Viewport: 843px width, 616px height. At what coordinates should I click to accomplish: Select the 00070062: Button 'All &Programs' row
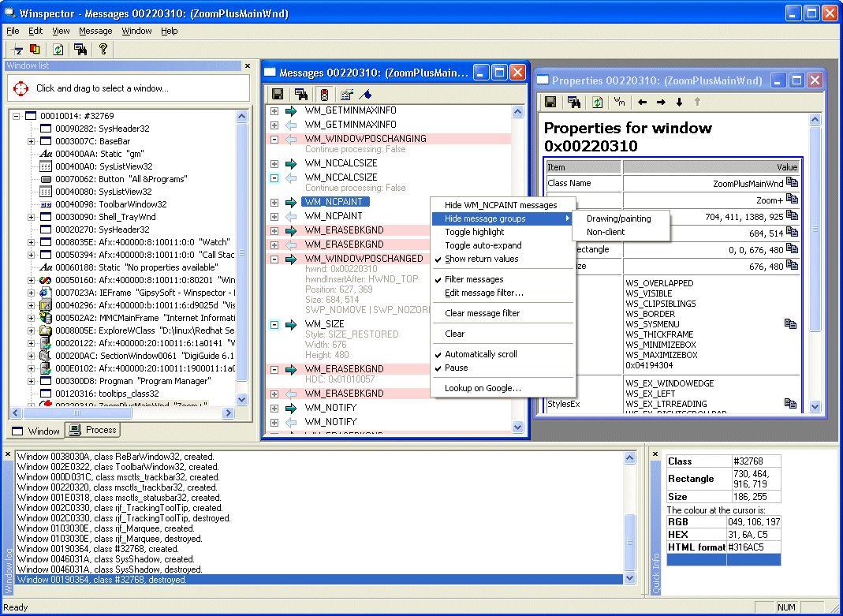click(114, 179)
